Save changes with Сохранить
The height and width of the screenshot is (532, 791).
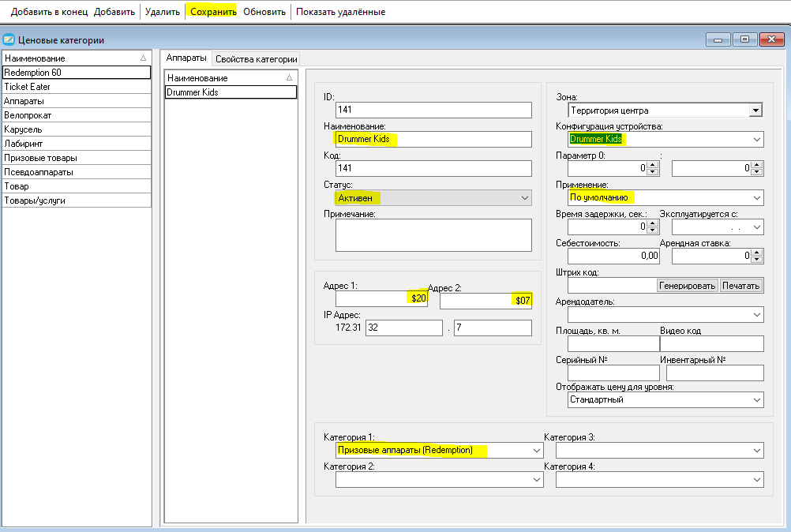click(x=213, y=12)
